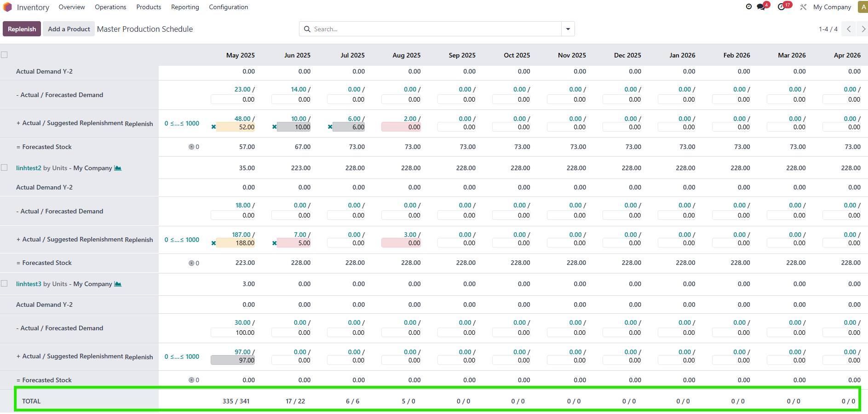Click the purple Replenish button

22,29
